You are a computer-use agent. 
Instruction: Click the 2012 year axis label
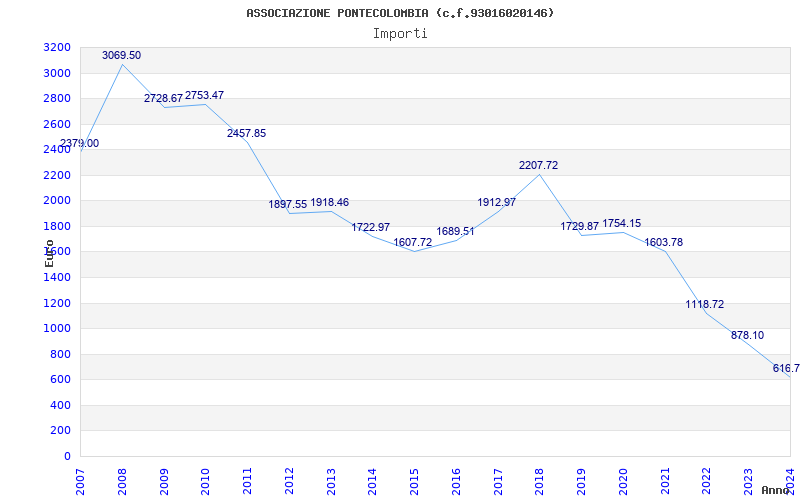[289, 482]
